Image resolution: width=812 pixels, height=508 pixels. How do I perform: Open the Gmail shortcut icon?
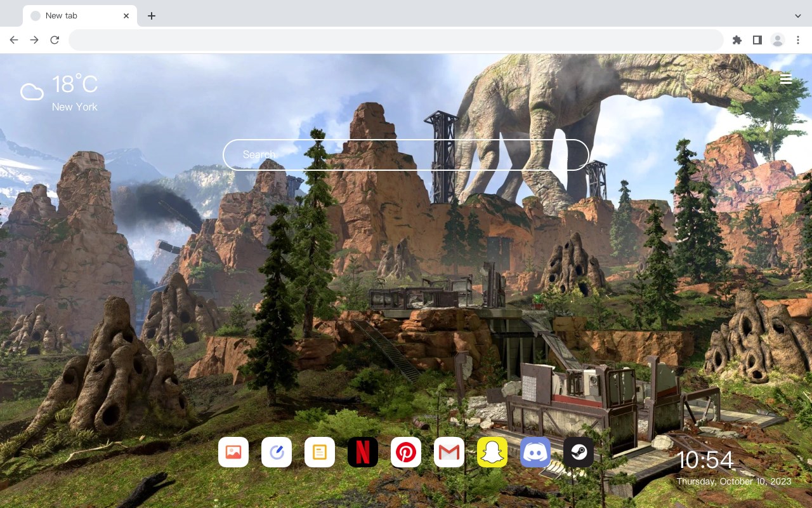pos(449,452)
